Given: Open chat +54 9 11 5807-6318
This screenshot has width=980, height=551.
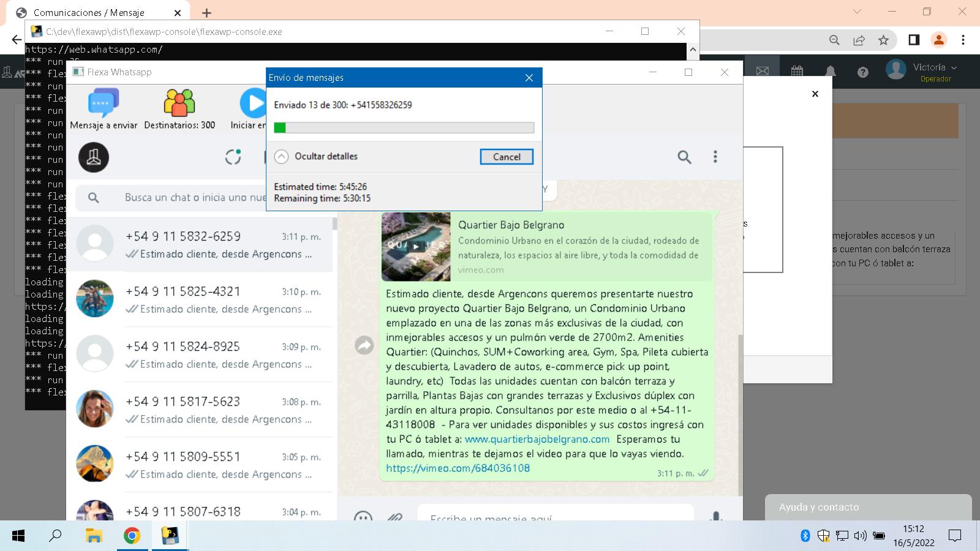Looking at the screenshot, I should click(200, 507).
